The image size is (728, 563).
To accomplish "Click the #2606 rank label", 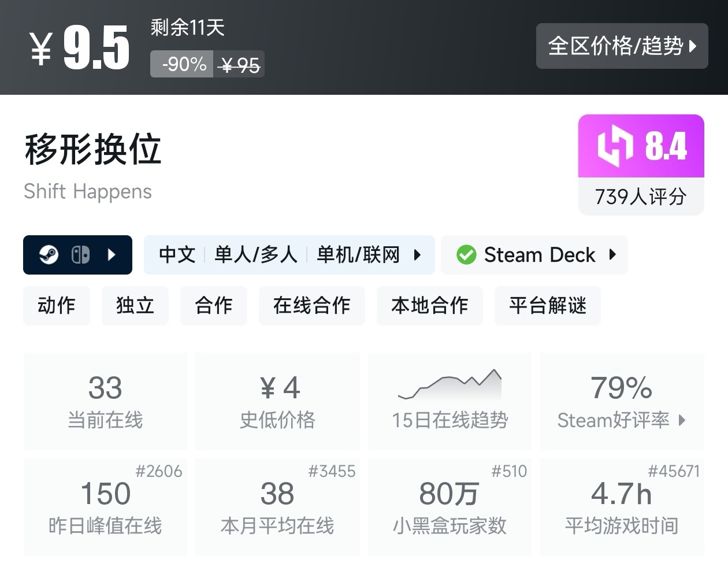I will pos(159,472).
